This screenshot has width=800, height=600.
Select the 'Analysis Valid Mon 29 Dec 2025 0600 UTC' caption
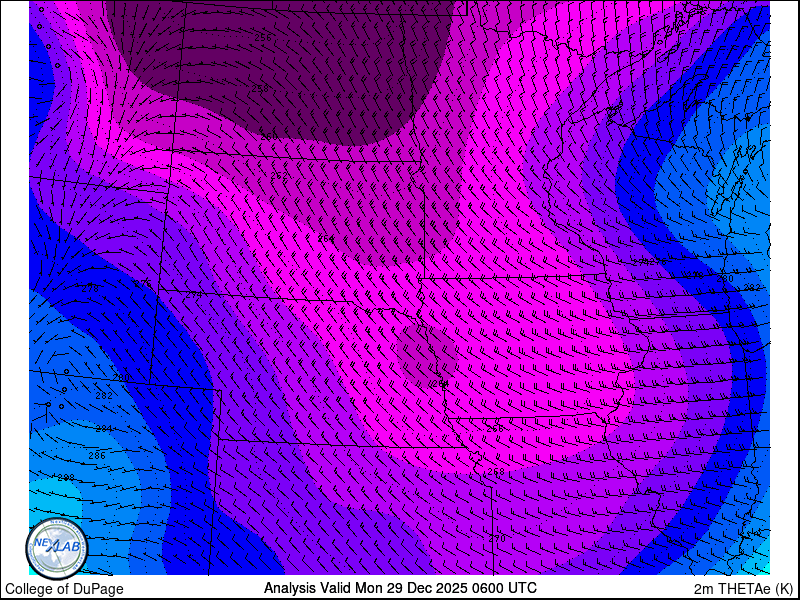[400, 588]
